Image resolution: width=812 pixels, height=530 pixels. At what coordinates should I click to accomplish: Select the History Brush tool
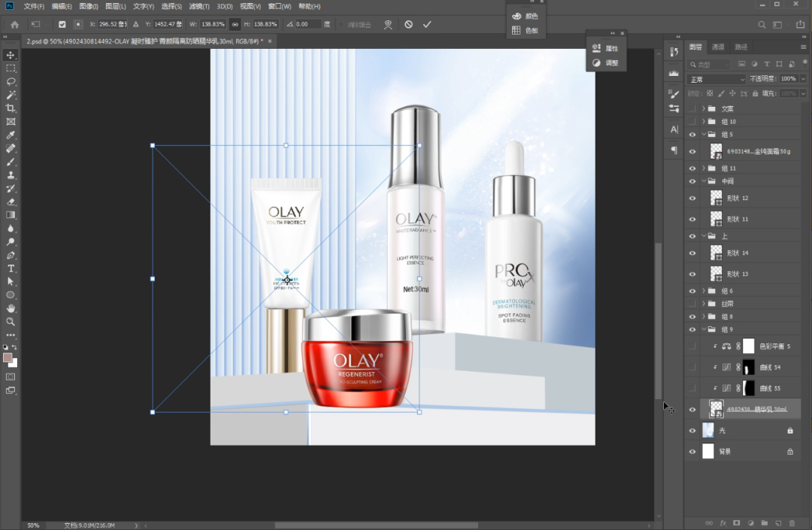11,189
